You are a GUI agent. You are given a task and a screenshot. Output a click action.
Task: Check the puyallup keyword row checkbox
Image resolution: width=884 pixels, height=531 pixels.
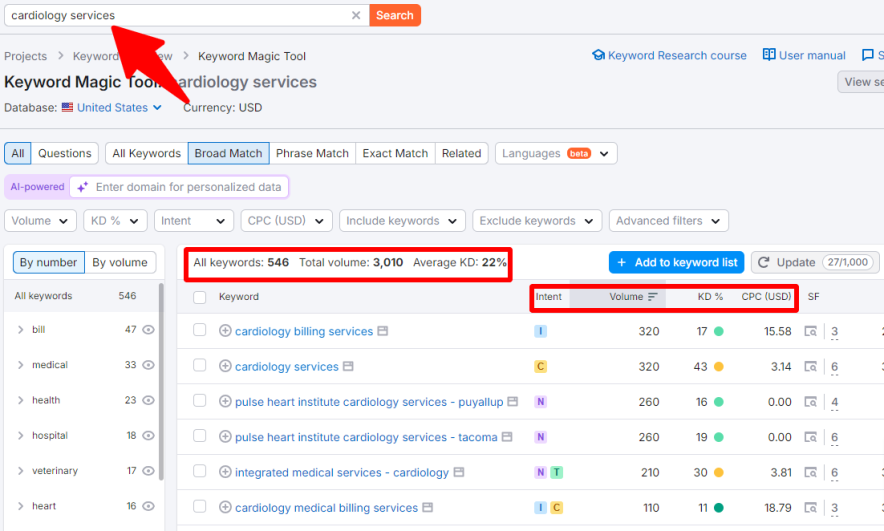[x=200, y=400]
